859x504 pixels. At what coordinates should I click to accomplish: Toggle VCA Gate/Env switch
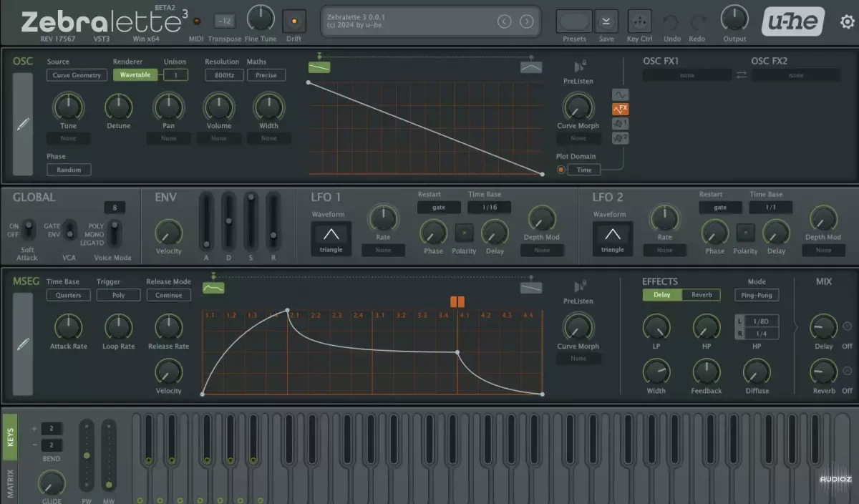tap(69, 231)
